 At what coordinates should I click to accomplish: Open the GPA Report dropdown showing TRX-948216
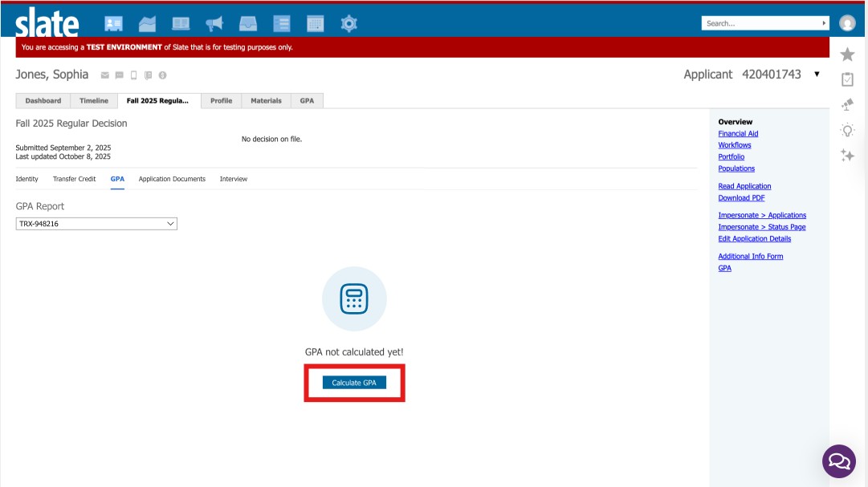click(96, 223)
